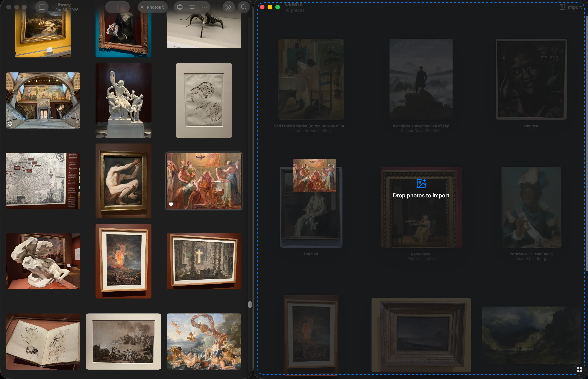Screen dimensions: 588x379
Task: Select the glowing cross church interior photo
Action: coord(204,261)
